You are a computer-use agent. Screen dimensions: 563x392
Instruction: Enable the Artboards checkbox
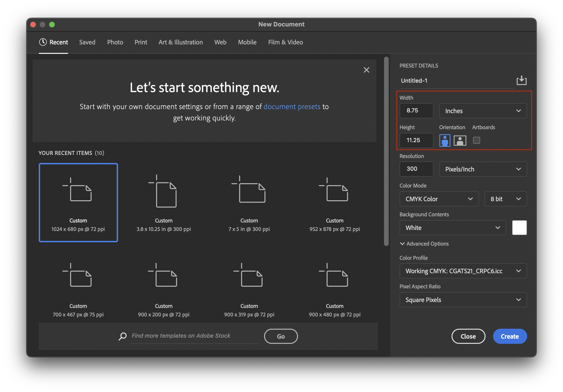click(476, 140)
